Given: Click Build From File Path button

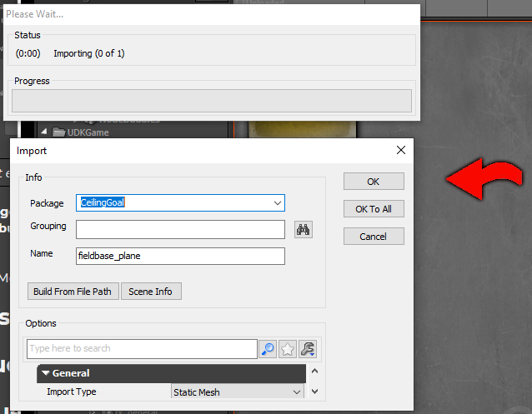Looking at the screenshot, I should coord(73,292).
